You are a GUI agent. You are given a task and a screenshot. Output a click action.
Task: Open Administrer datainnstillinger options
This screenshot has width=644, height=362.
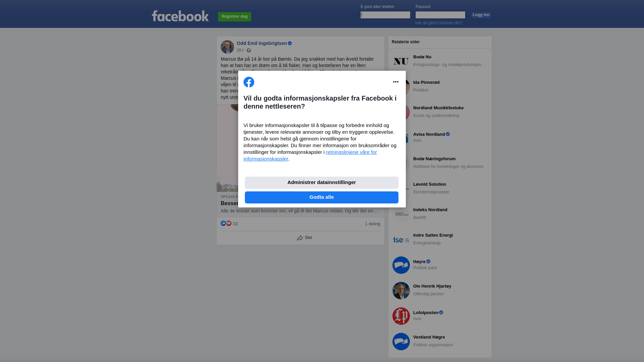(322, 183)
